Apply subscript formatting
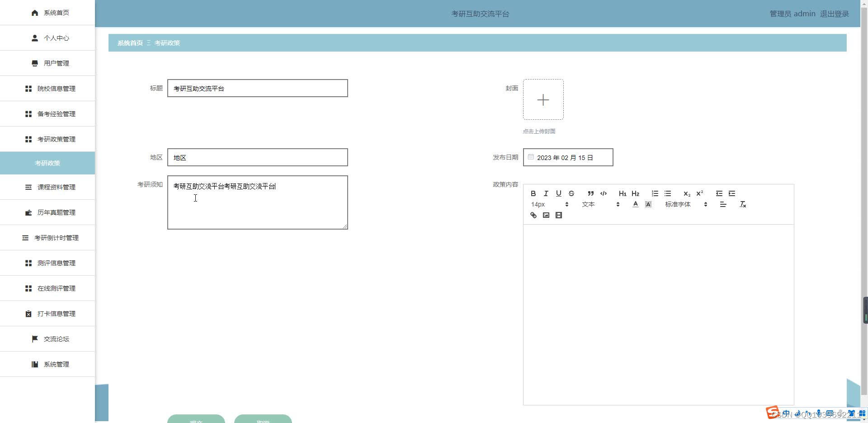This screenshot has height=423, width=868. 687,193
